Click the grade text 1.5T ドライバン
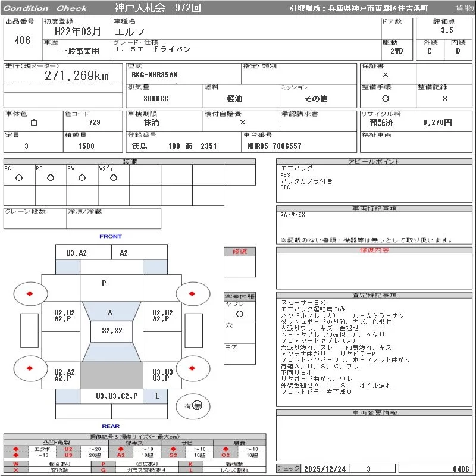476x476 pixels. coord(153,49)
